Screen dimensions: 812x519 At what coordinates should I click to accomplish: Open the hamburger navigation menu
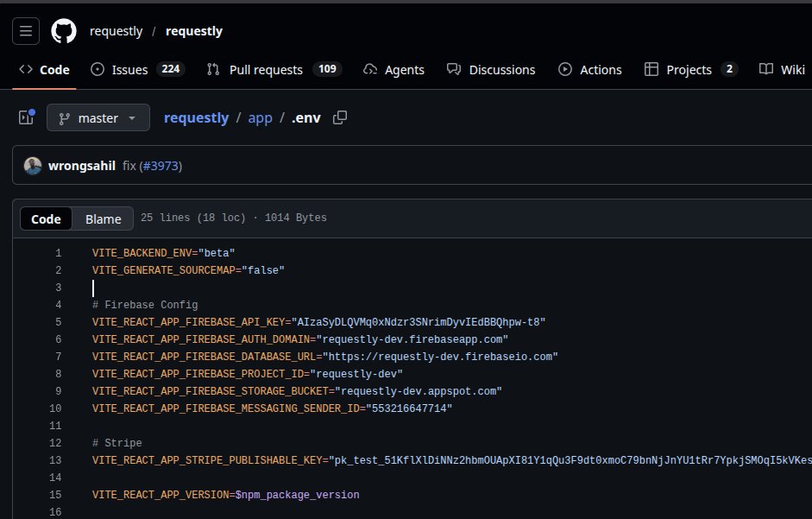(26, 31)
